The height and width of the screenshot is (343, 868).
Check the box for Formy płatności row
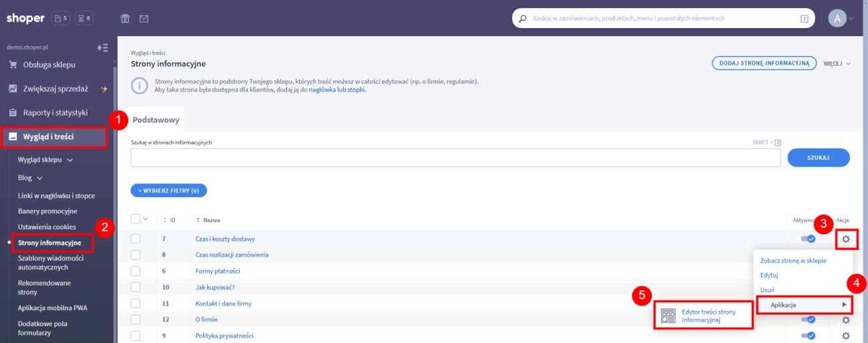coord(136,271)
